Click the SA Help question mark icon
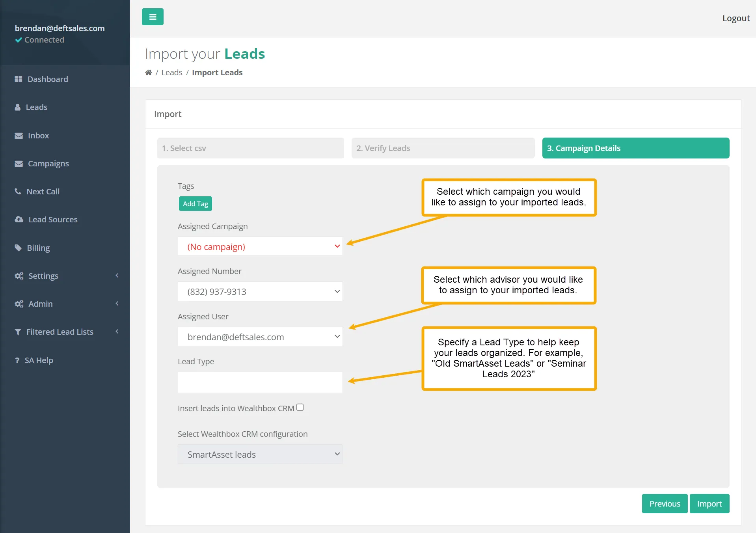Screen dimensions: 756x533 [x=17, y=360]
